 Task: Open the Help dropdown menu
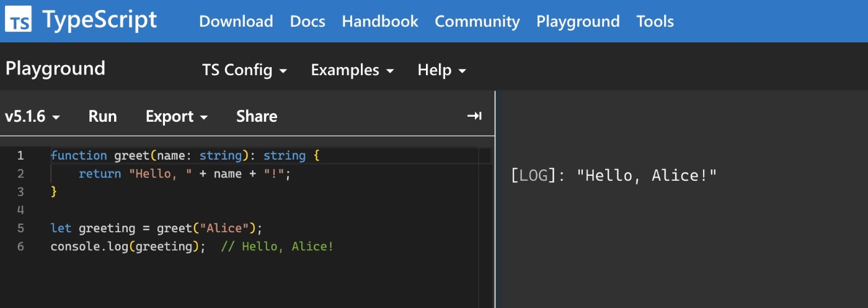point(441,70)
